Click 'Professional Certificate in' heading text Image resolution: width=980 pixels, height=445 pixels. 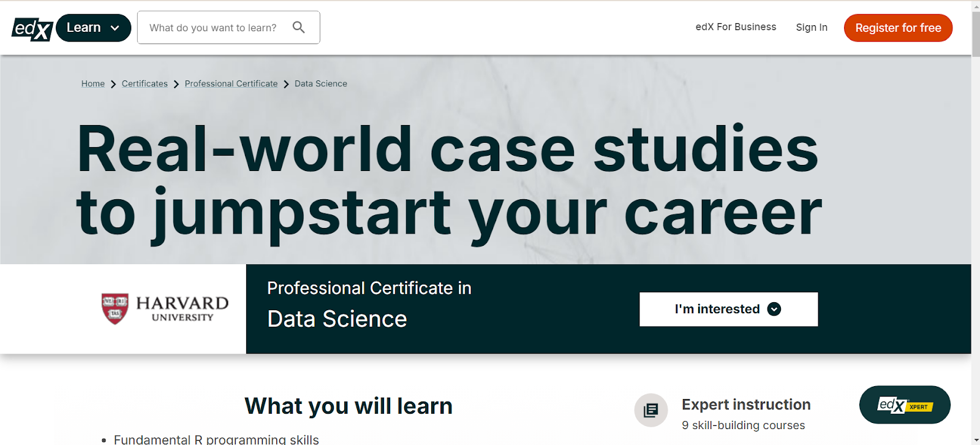click(369, 288)
